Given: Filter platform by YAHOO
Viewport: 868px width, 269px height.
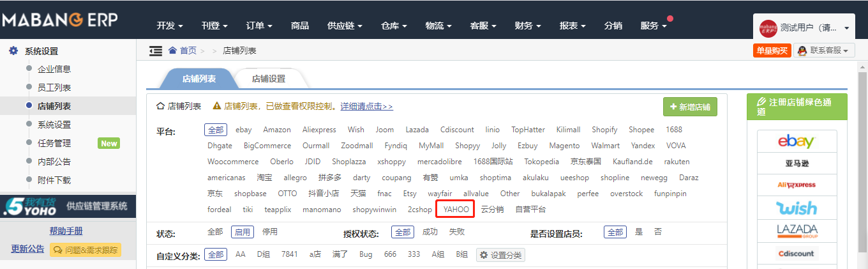Looking at the screenshot, I should [456, 210].
